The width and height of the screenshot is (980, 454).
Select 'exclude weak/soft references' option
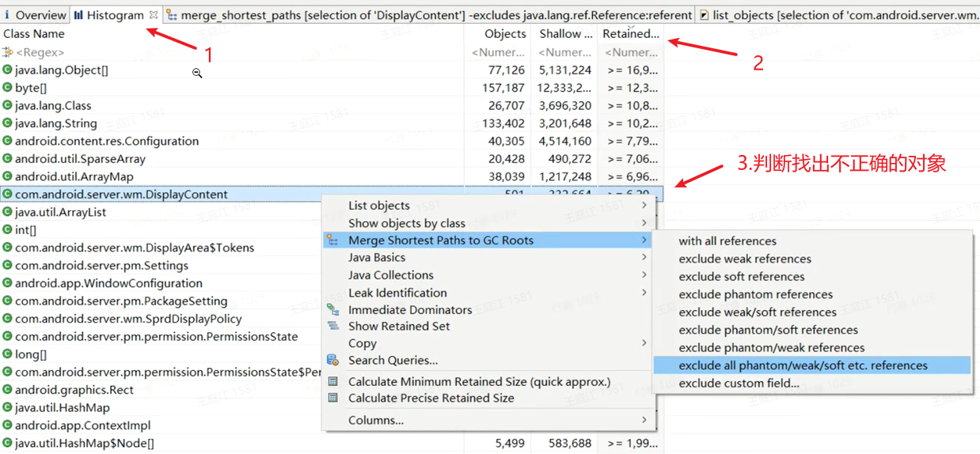812,312
